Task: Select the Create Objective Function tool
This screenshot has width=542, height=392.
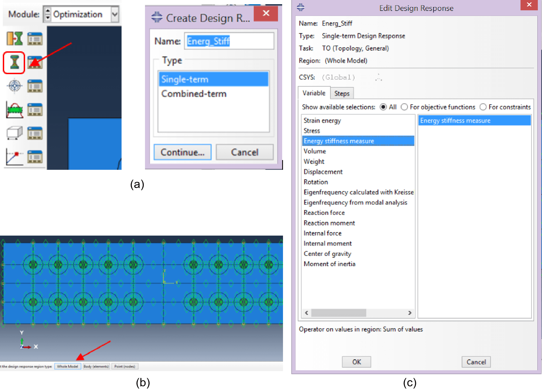Action: (14, 86)
